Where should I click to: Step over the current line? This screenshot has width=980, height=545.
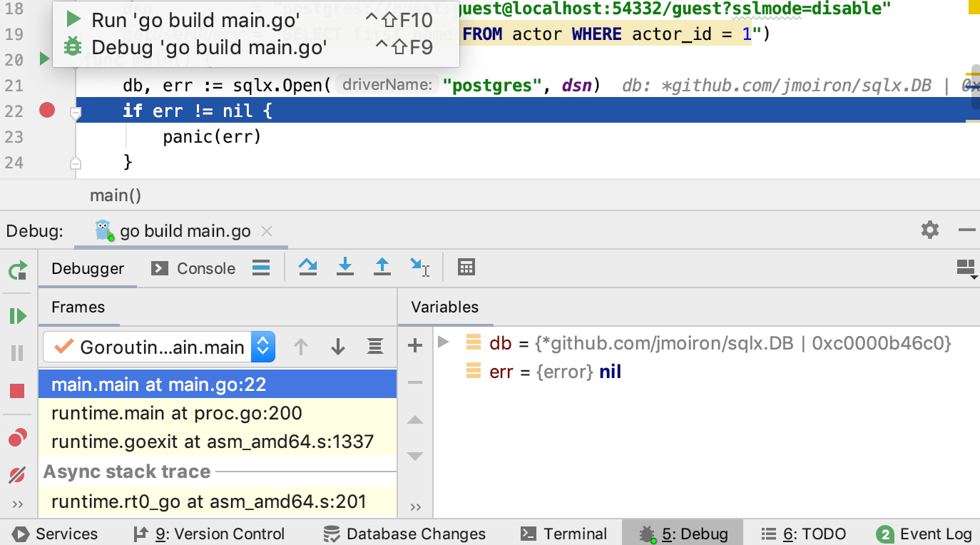point(307,266)
